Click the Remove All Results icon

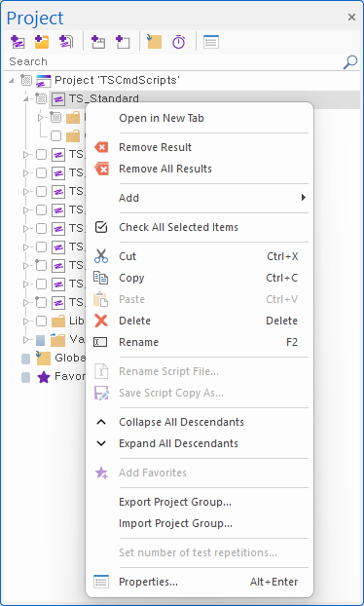pos(101,169)
